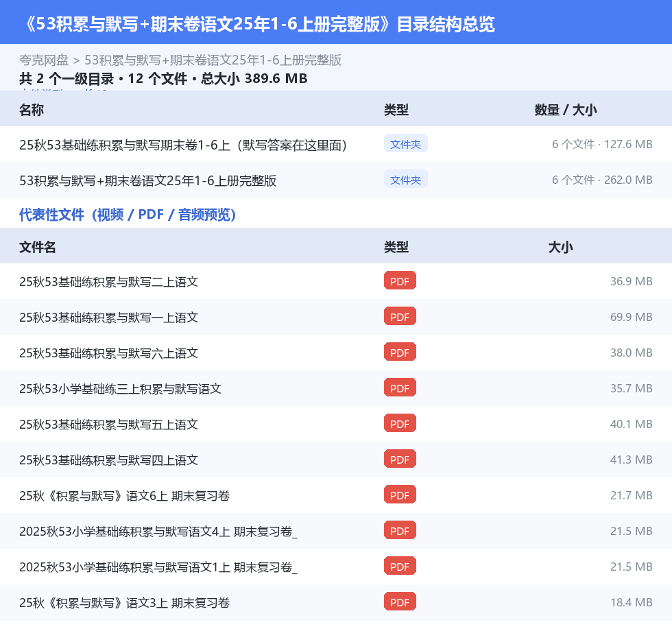Click the 夸克网盘 breadcrumb link

pos(44,60)
